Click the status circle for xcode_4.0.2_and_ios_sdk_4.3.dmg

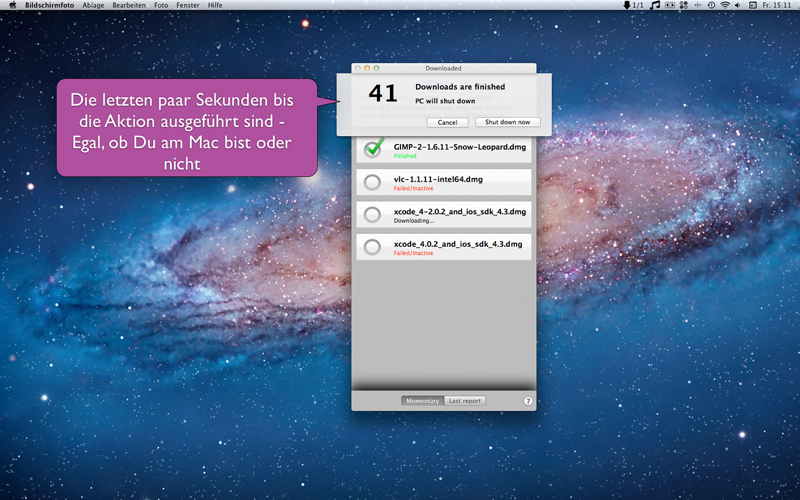[372, 247]
